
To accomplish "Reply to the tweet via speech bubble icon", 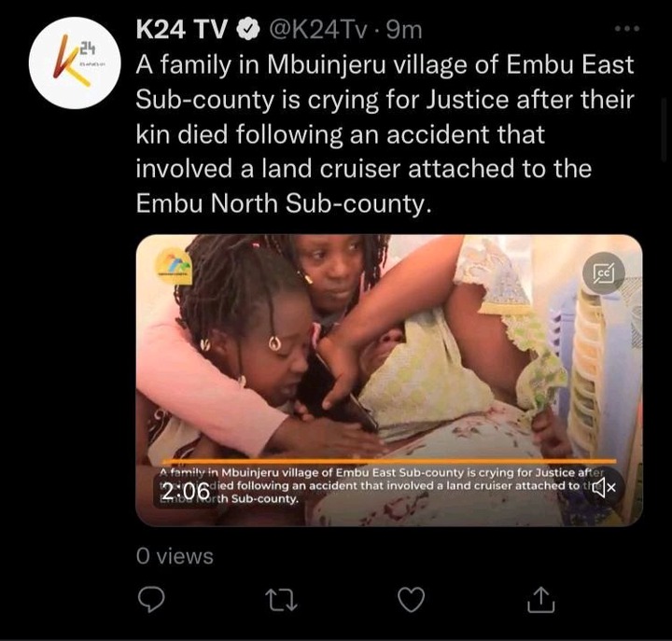I will click(x=151, y=599).
